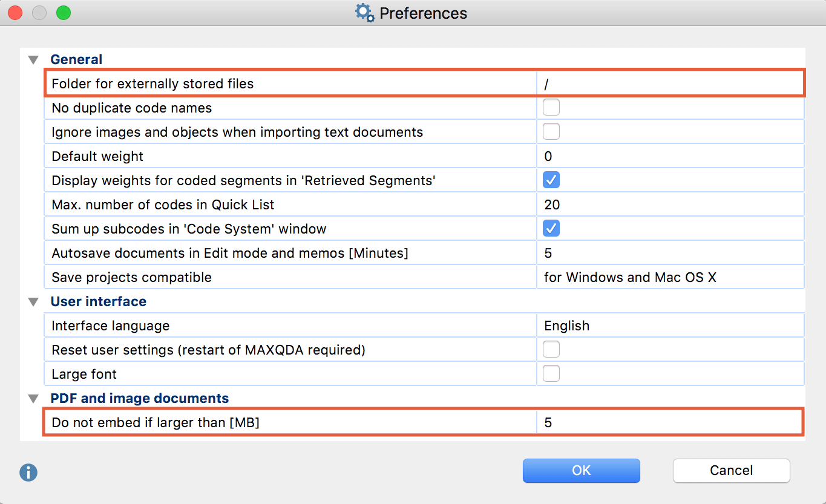The width and height of the screenshot is (826, 504).
Task: Select 'Do not embed if larger than [MB]' label
Action: coord(156,422)
